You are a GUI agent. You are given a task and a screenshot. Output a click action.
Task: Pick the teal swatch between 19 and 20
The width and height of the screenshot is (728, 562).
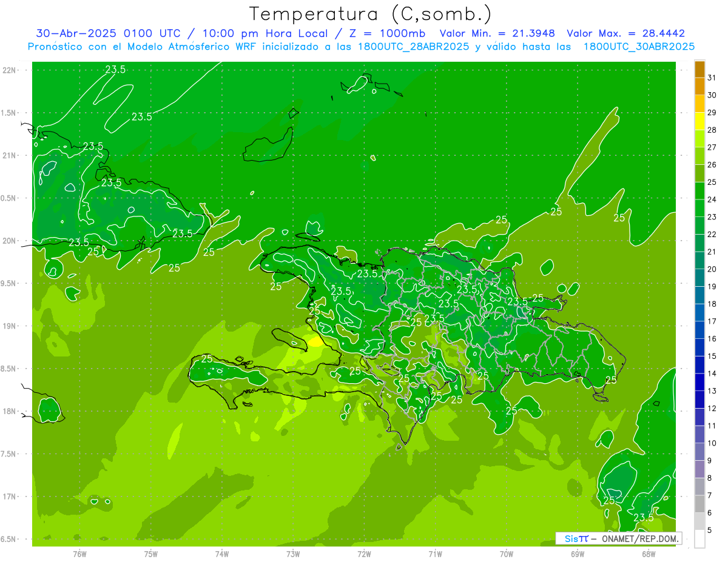pyautogui.click(x=699, y=278)
